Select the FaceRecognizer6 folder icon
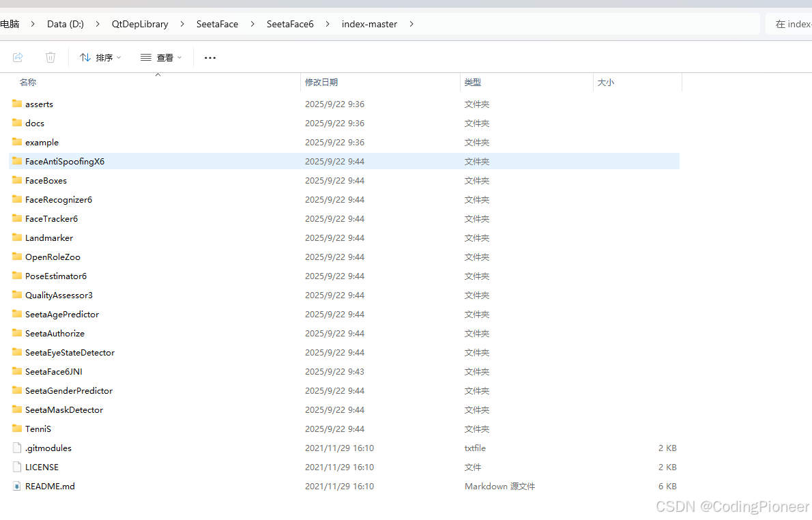 tap(17, 199)
